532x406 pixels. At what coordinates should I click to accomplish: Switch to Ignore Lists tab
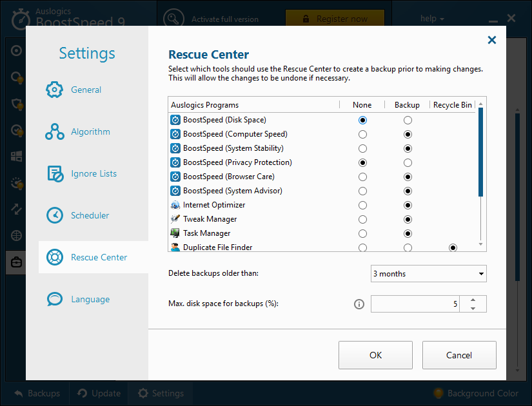coord(94,173)
